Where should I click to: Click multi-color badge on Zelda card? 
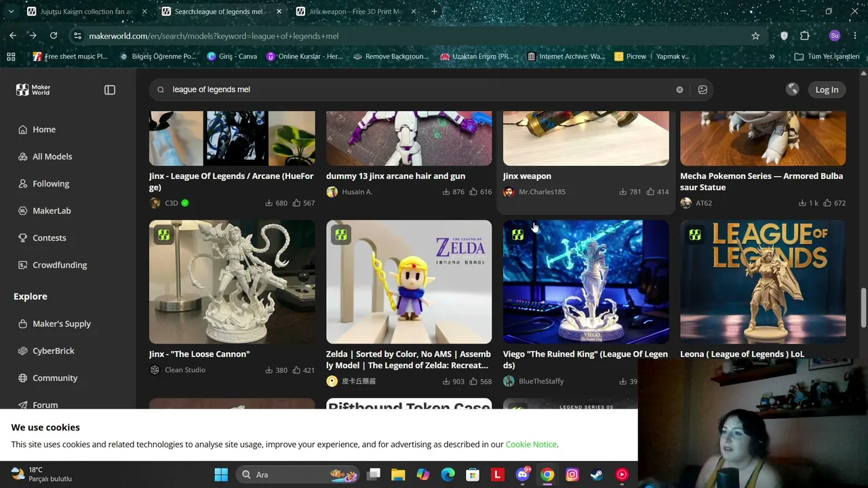(x=341, y=235)
